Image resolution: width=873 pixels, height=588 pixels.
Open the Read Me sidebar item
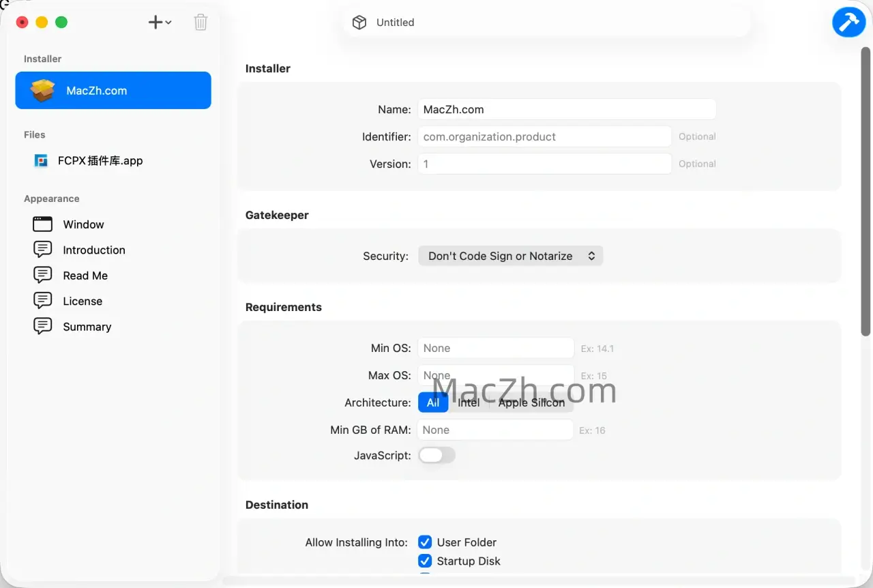click(85, 276)
